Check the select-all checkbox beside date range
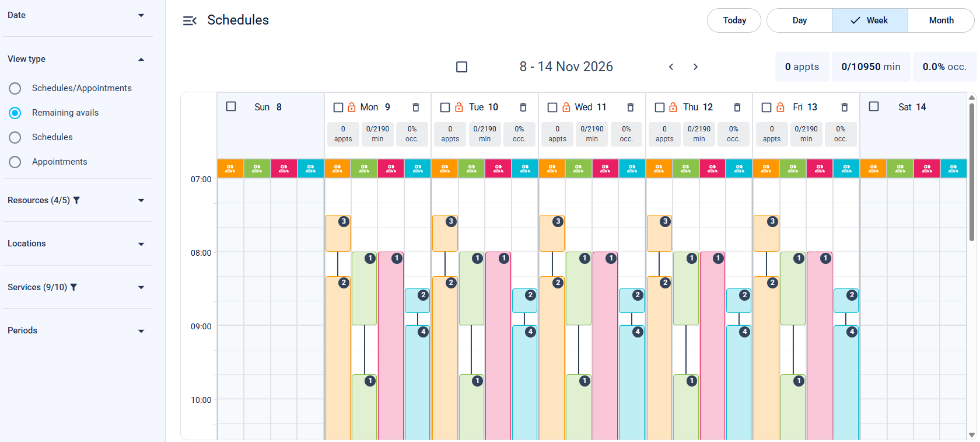Screen dimensions: 980x442 [x=462, y=67]
